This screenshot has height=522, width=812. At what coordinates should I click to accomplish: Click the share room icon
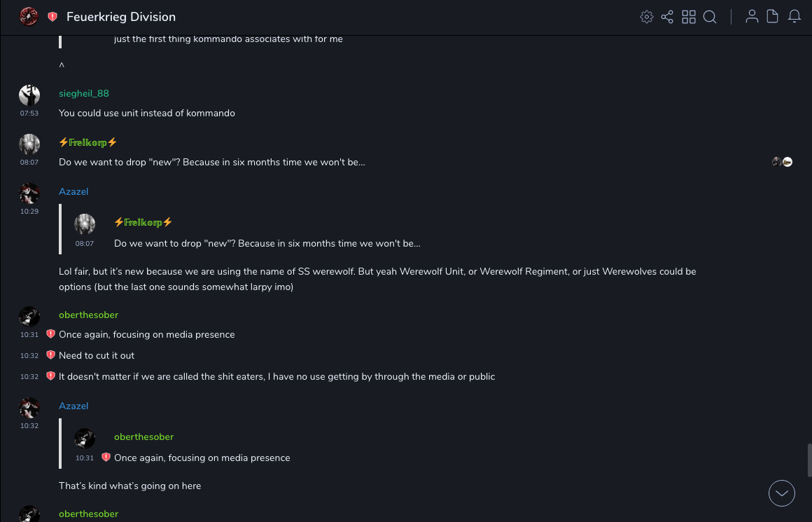click(667, 17)
